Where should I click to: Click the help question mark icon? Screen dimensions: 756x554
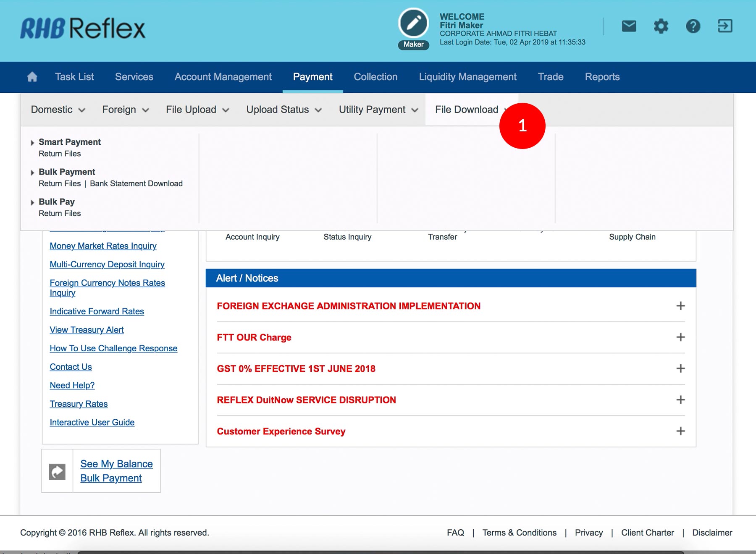[693, 26]
